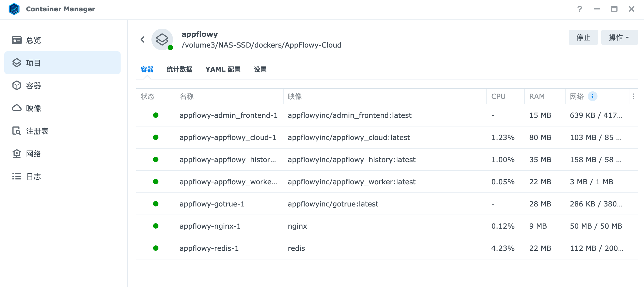644x287 pixels.
Task: Click the appflowyinc/gotrue:latest image cell
Action: pyautogui.click(x=333, y=204)
